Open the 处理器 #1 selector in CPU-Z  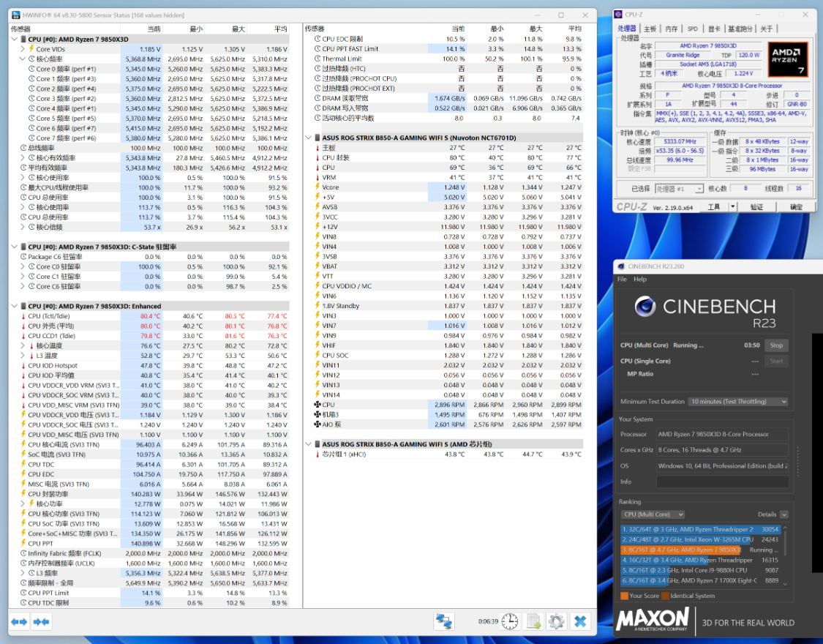(679, 188)
